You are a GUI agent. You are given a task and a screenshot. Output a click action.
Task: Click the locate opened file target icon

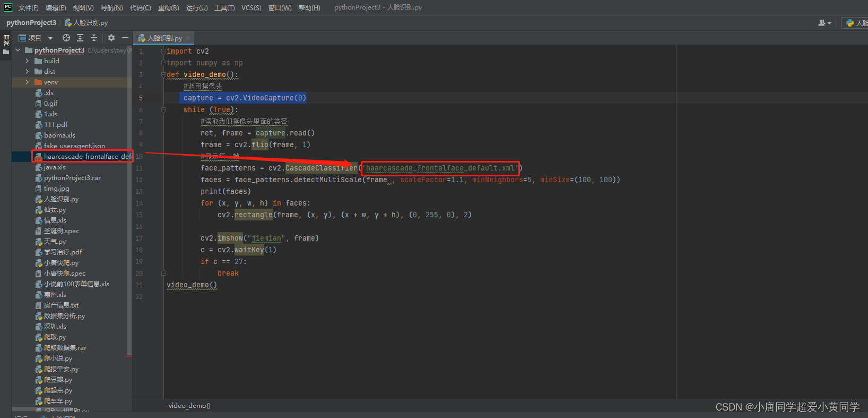pyautogui.click(x=66, y=38)
